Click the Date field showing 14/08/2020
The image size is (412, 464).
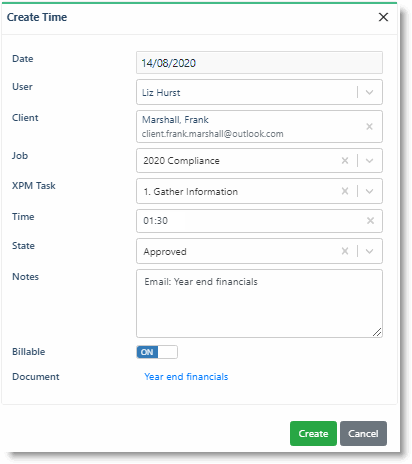(259, 63)
